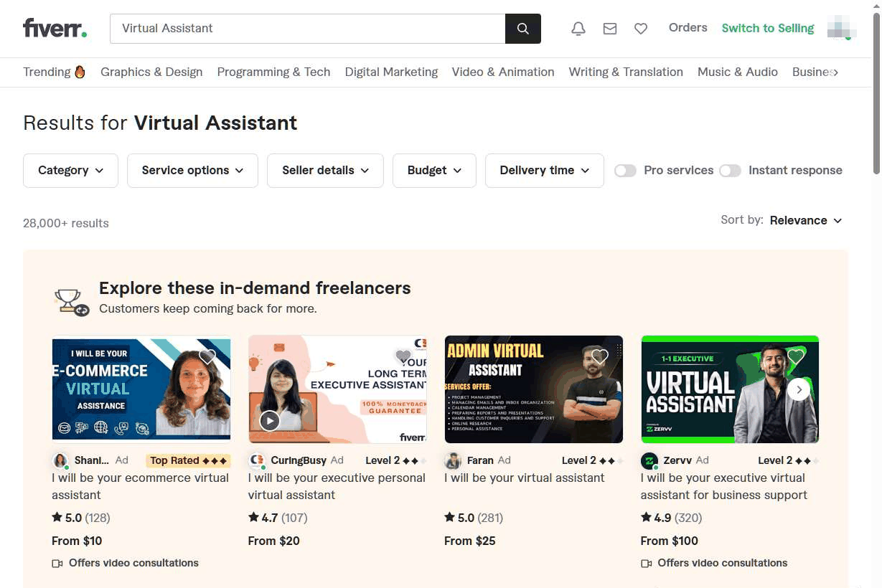Image resolution: width=882 pixels, height=588 pixels.
Task: Save the ecommerce virtual assistant gig with heart
Action: tap(207, 356)
